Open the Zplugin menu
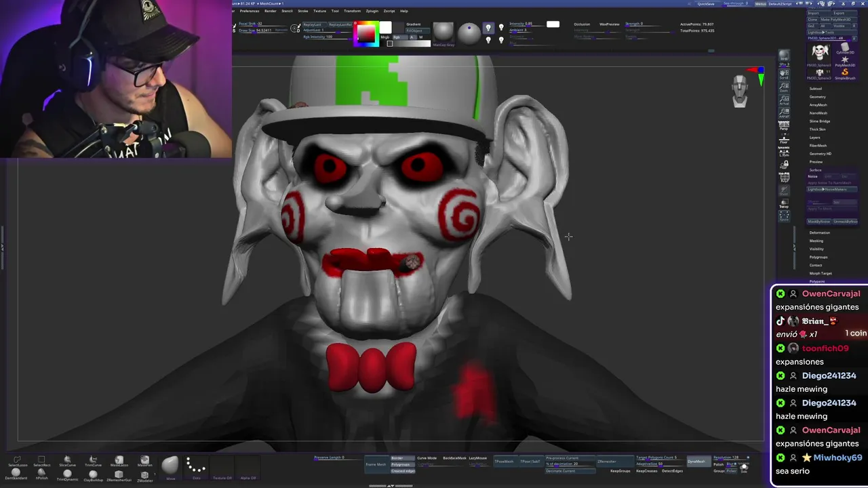 coord(372,11)
